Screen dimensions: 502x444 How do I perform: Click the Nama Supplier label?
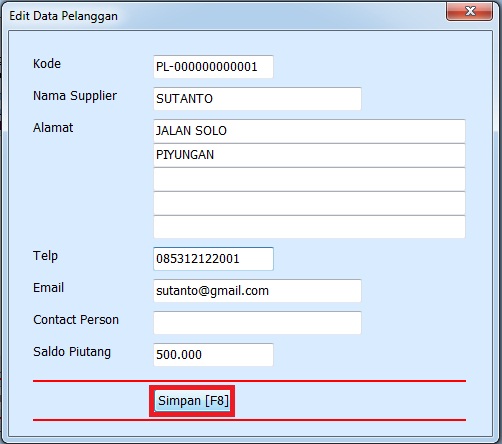75,96
